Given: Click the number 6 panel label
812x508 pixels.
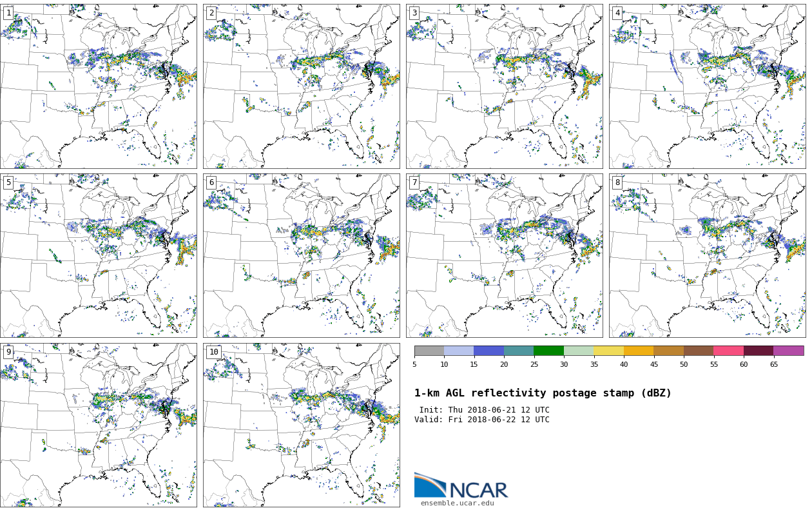Looking at the screenshot, I should (211, 182).
